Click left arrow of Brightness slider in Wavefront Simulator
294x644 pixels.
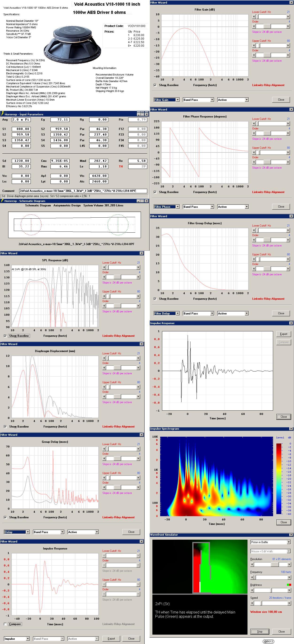pyautogui.click(x=252, y=590)
